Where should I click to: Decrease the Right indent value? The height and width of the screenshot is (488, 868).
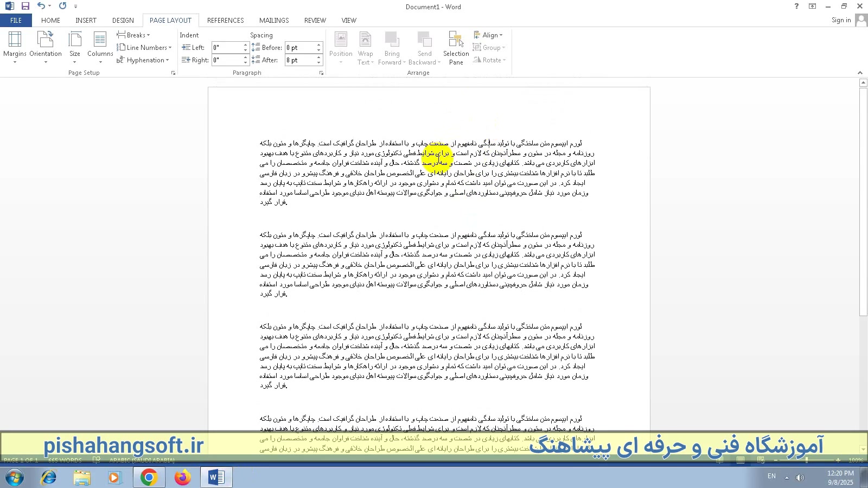point(245,63)
